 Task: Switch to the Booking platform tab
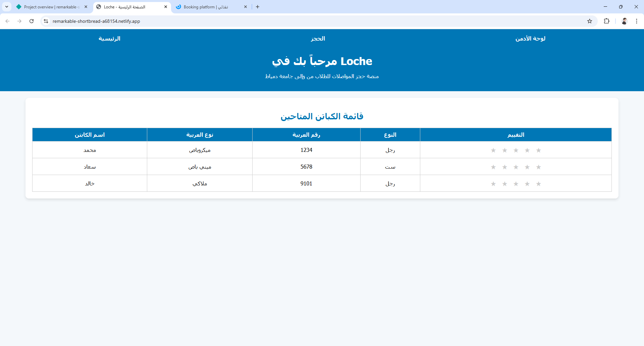[x=205, y=7]
